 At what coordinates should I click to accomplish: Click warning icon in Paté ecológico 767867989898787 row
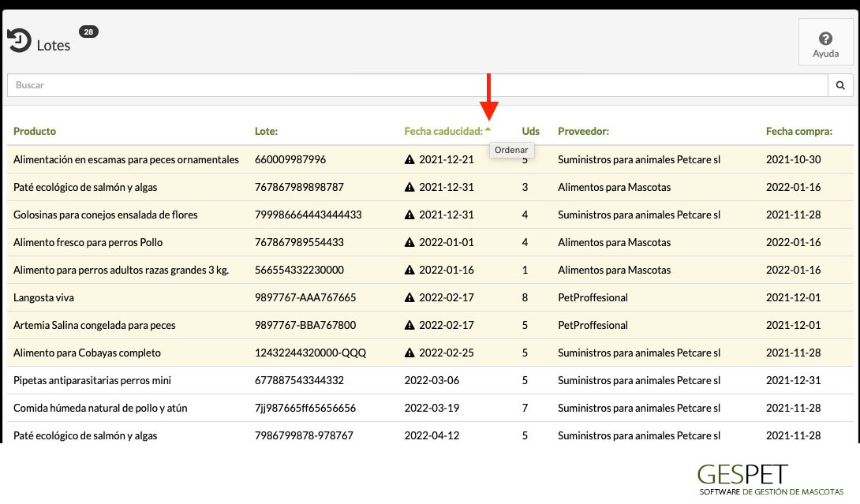[409, 187]
